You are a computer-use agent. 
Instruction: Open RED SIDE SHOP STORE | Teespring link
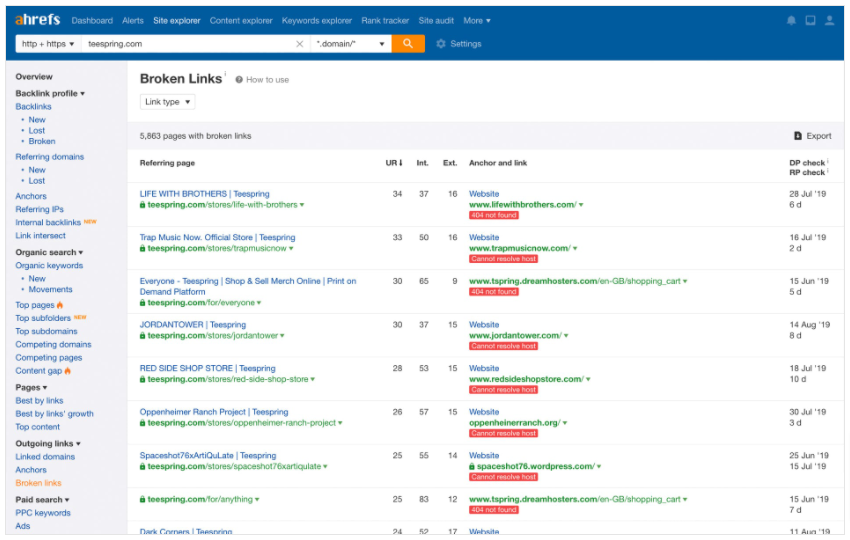tap(208, 368)
